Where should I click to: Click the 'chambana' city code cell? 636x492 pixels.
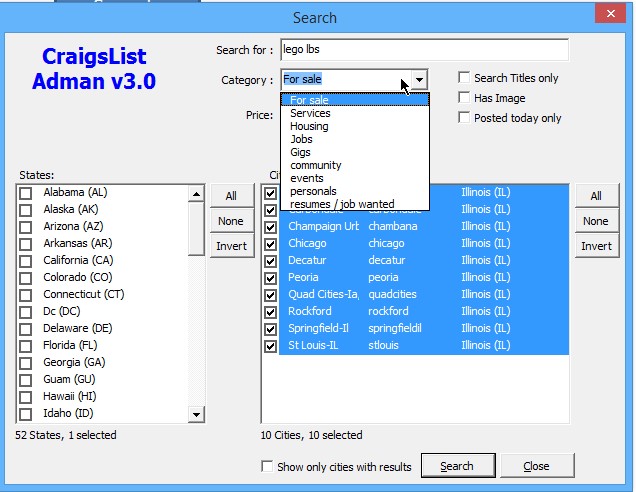pos(393,226)
